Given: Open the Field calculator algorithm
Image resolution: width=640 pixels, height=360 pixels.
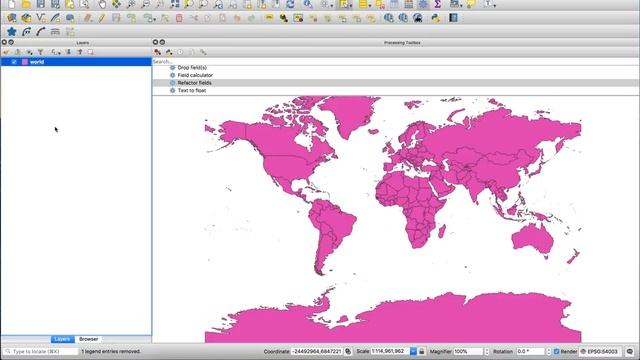Looking at the screenshot, I should pos(195,75).
